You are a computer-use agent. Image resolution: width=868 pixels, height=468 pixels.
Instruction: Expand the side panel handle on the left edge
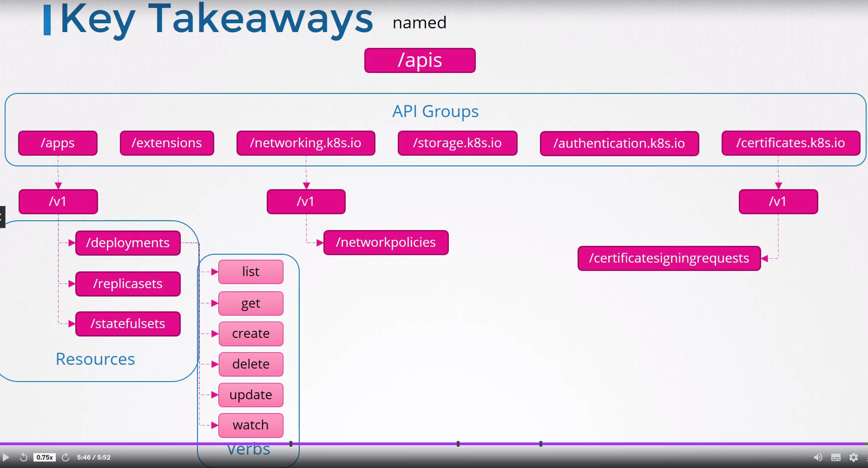(x=2, y=217)
